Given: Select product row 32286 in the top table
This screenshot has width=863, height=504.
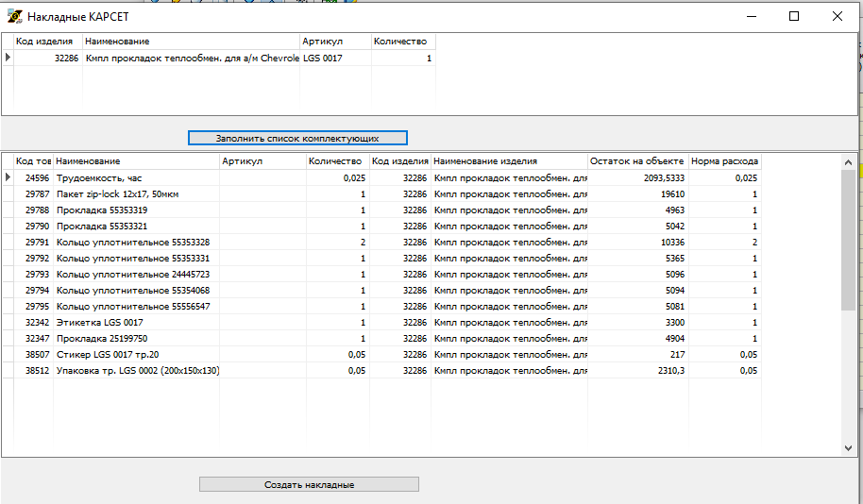Looking at the screenshot, I should [x=189, y=59].
